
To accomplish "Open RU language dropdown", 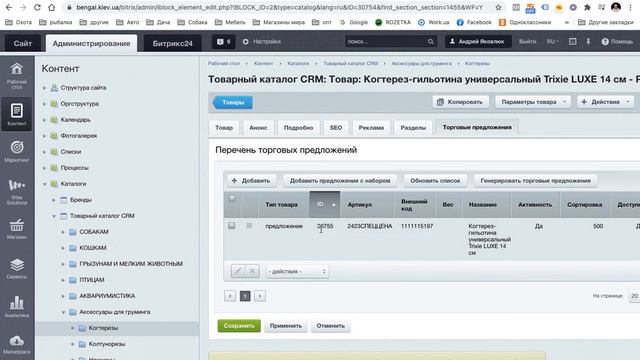I will [x=553, y=42].
